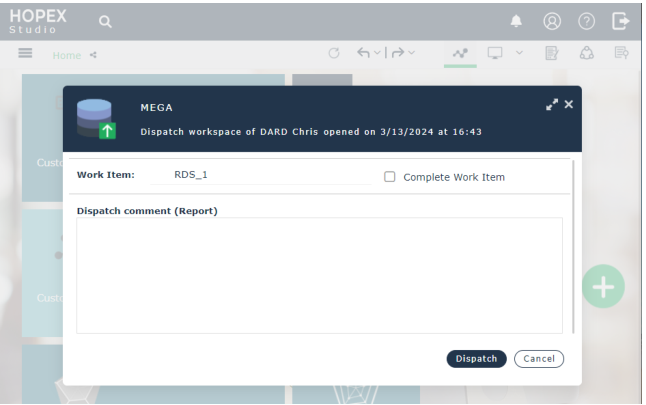The image size is (646, 405).
Task: Open the help question mark icon
Action: (587, 21)
